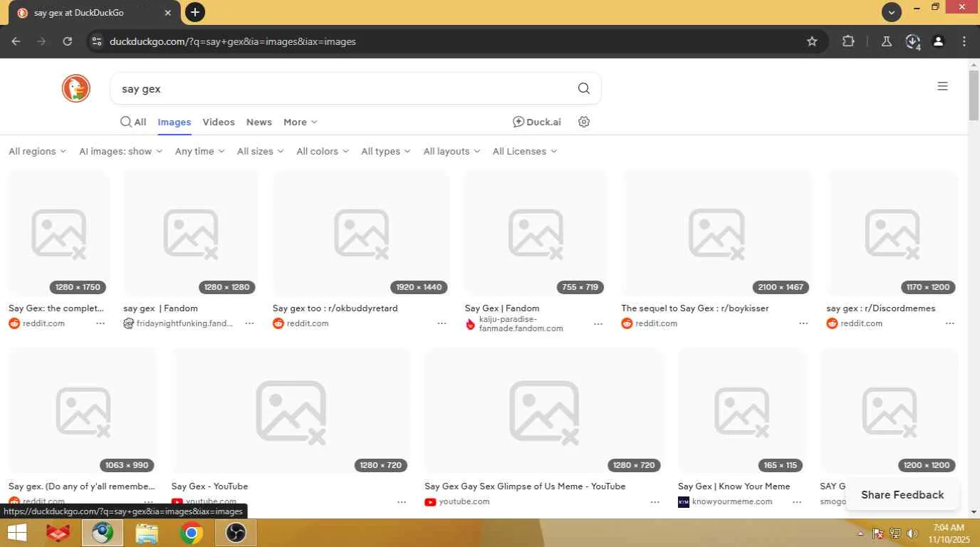The width and height of the screenshot is (980, 547).
Task: Open the DuckDuckGo hamburger menu
Action: tap(942, 86)
